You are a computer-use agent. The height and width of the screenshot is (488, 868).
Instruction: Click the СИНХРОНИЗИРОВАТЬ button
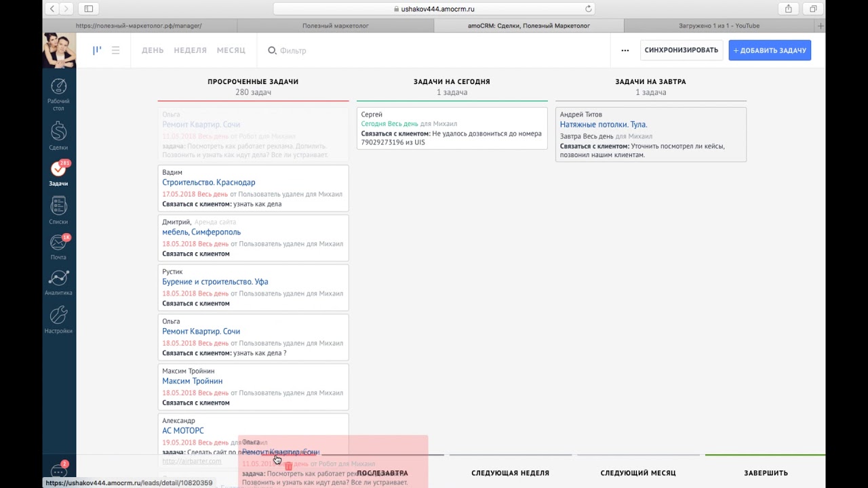pos(681,50)
